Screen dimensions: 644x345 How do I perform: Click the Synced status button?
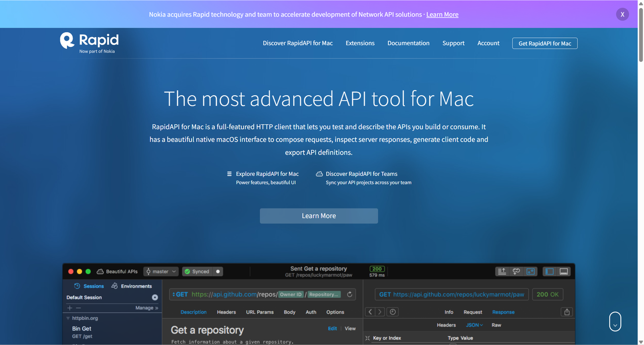coord(197,271)
